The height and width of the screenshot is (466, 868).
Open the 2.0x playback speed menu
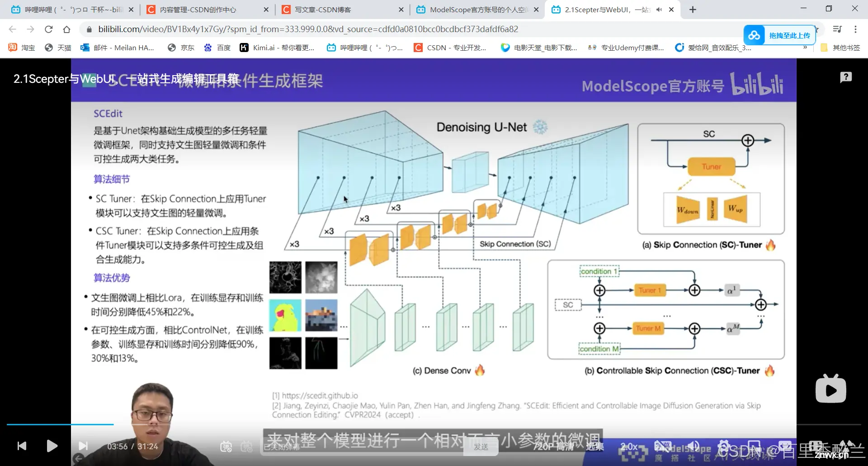click(x=629, y=447)
